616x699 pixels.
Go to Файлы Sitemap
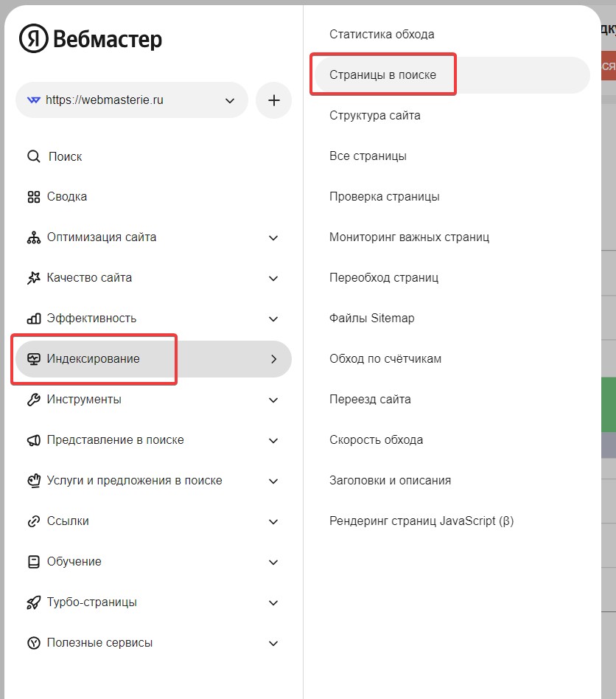click(371, 319)
